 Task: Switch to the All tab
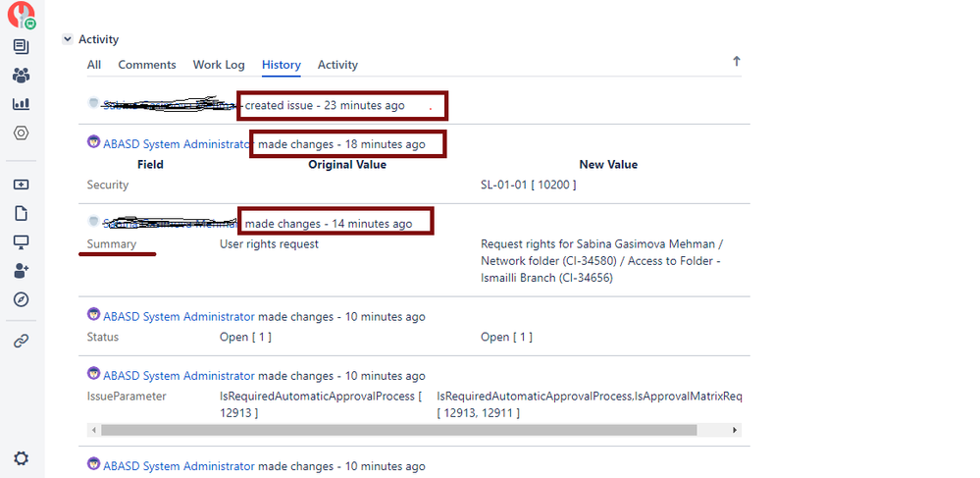[94, 65]
